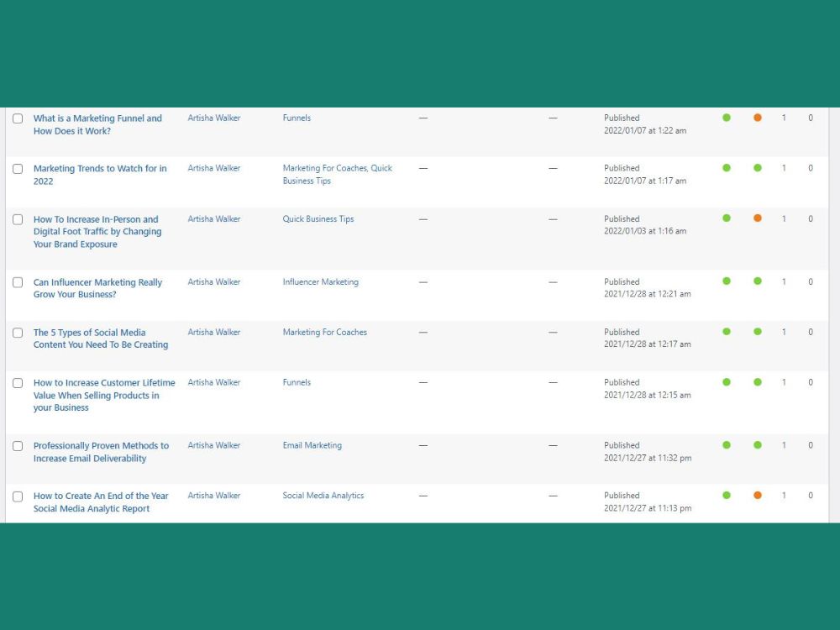Click author Artisha Walker in Marketing Trends row
Viewport: 840px width, 630px height.
213,168
